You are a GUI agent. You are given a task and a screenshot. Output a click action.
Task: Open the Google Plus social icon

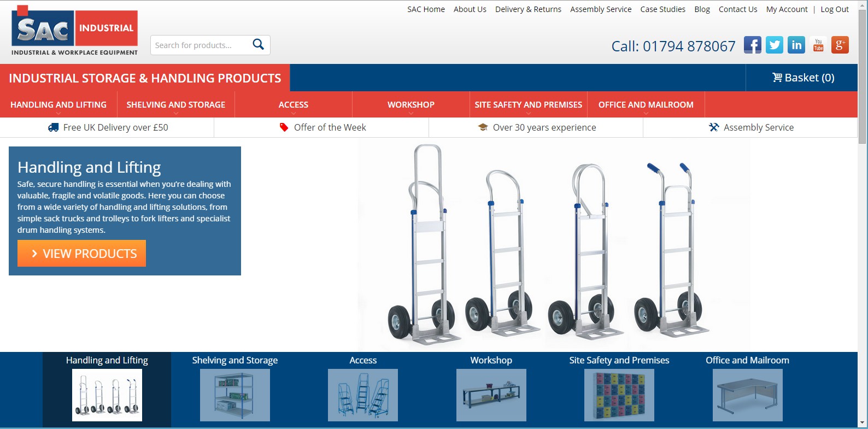[840, 45]
